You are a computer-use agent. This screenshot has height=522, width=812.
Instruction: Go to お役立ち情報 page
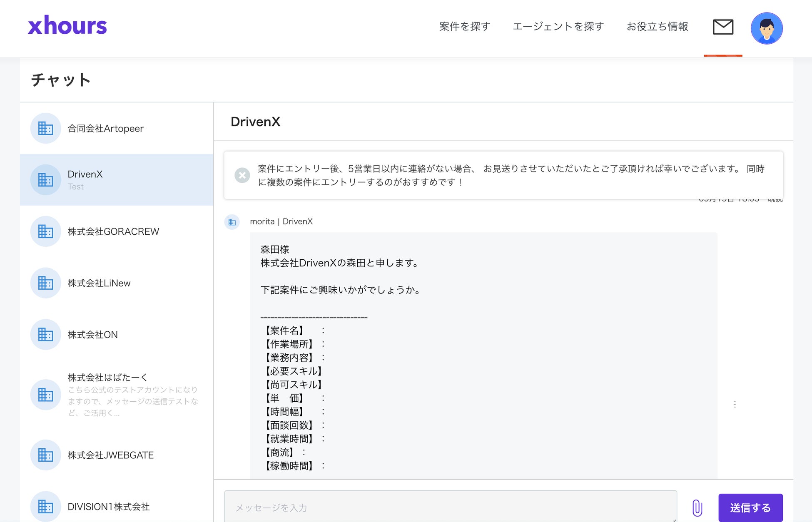click(657, 27)
